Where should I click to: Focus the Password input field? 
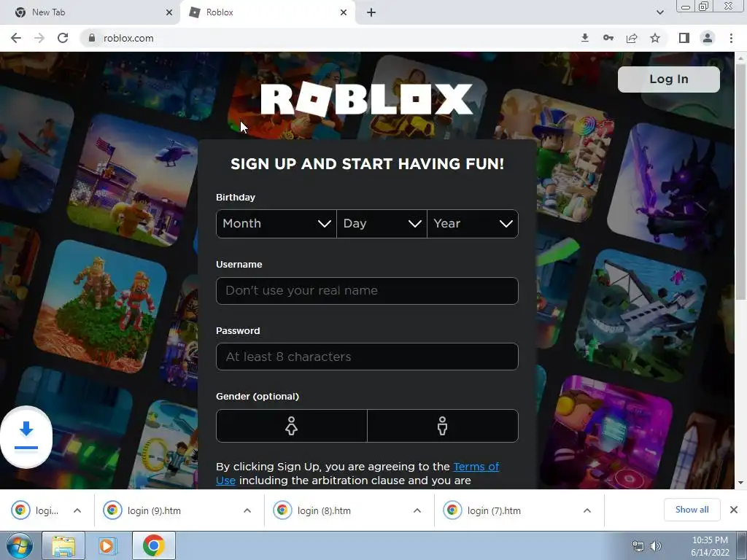[x=367, y=357]
